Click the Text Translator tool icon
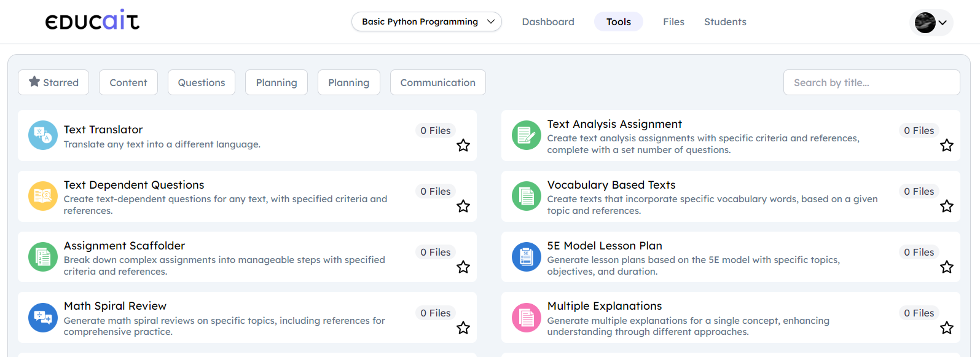The height and width of the screenshot is (357, 980). 43,135
